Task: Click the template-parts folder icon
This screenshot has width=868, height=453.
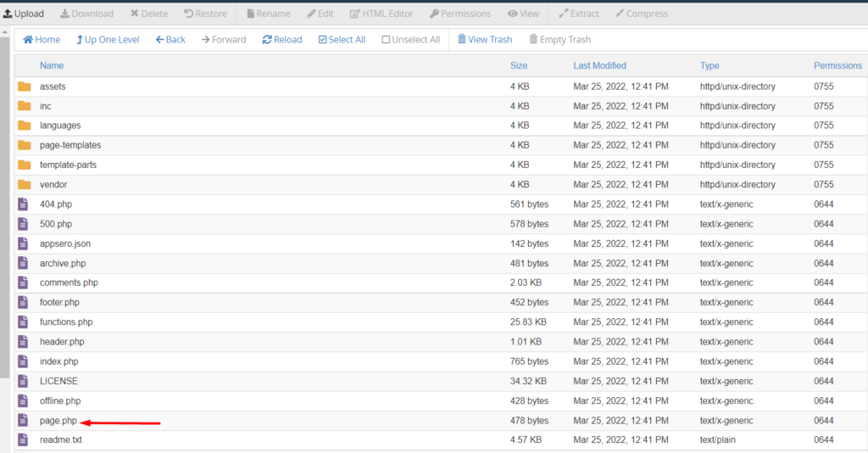Action: [25, 165]
